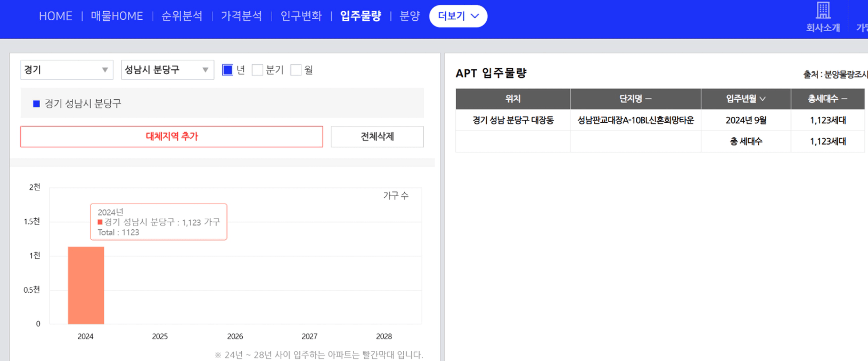Click the 전체삭제 button
Viewport: 868px width, 361px height.
click(x=377, y=137)
